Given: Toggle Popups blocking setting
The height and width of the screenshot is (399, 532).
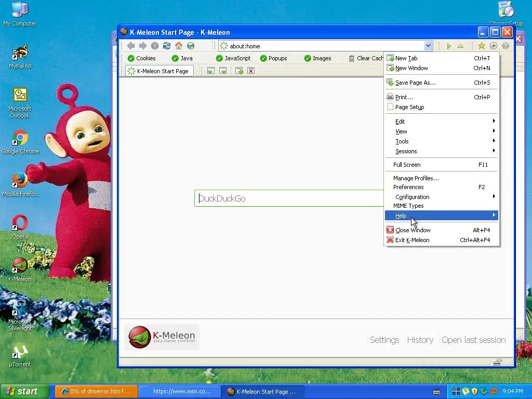Looking at the screenshot, I should (x=273, y=58).
